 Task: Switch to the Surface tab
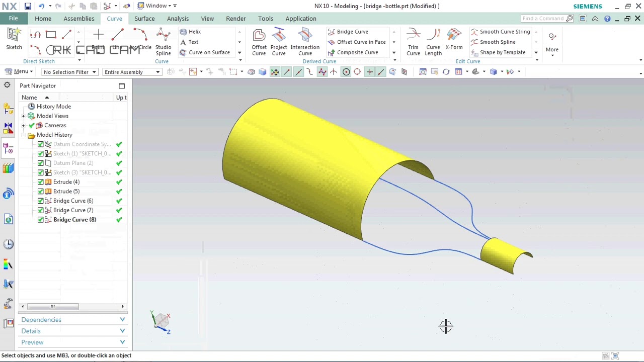(x=144, y=19)
